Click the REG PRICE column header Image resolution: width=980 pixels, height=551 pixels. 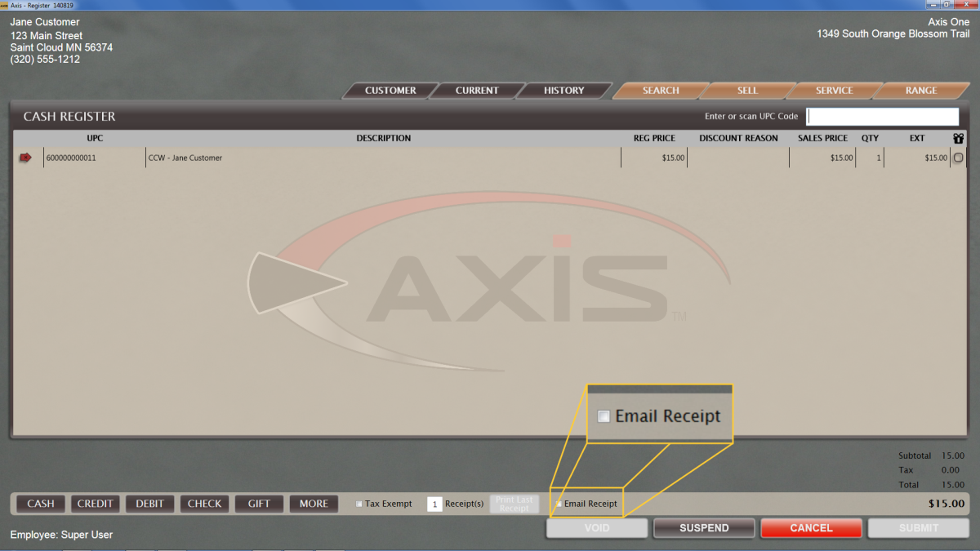pyautogui.click(x=654, y=139)
